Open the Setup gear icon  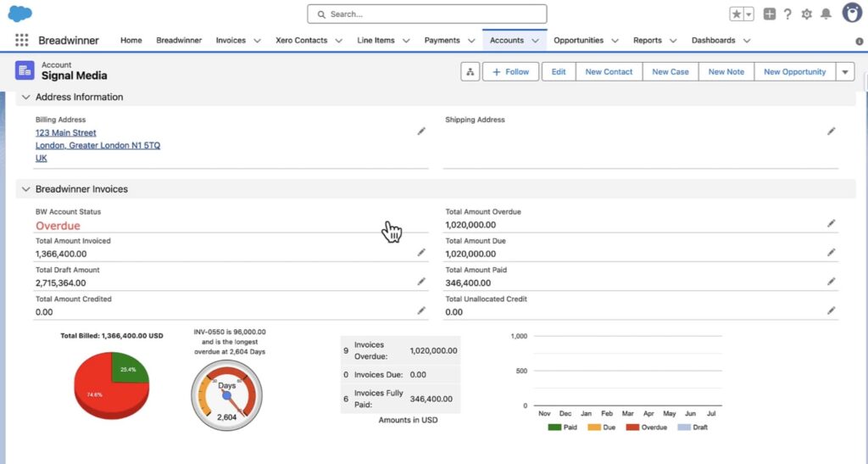806,14
